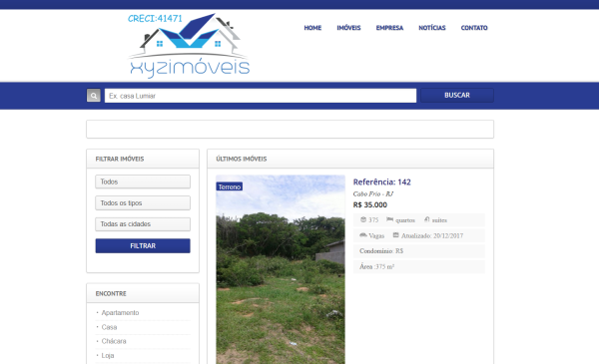Viewport: 599px width, 364px height.
Task: Click the suítes icon in property details
Action: (426, 219)
